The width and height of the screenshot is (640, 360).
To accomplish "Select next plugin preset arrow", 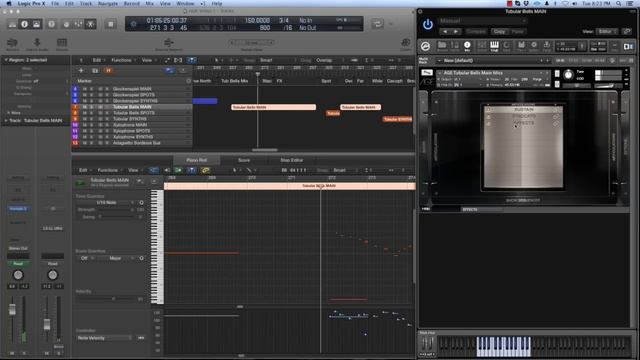I will [456, 31].
